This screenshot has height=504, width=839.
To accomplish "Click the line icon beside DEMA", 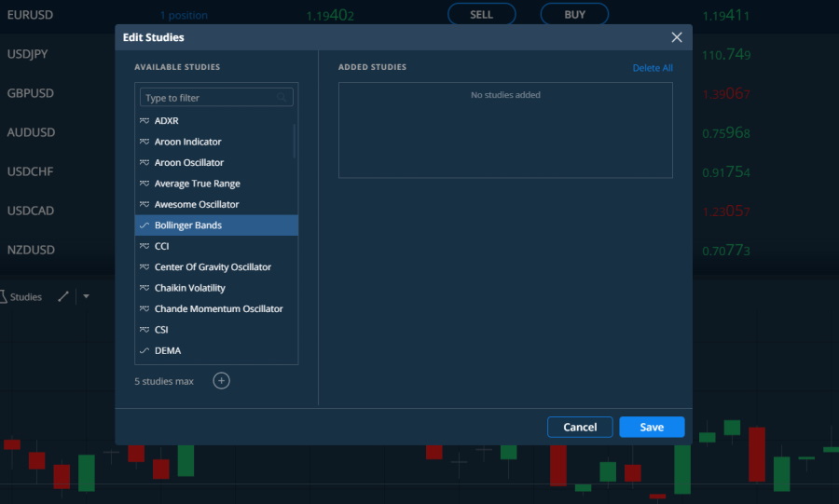I will coord(144,350).
